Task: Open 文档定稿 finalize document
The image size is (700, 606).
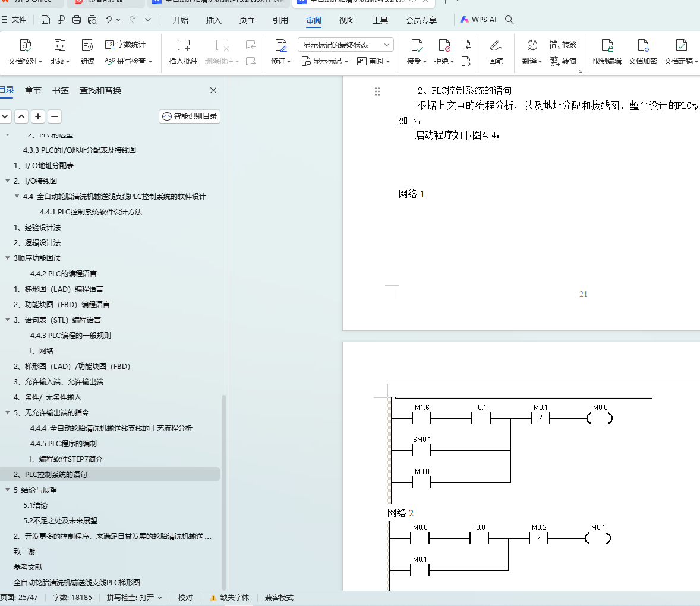Action: point(681,52)
